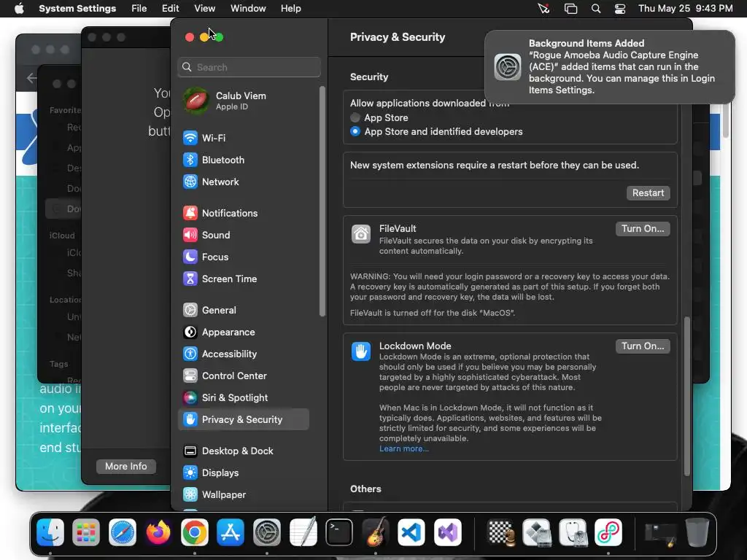Image resolution: width=747 pixels, height=560 pixels.
Task: Open Control Center in menu bar
Action: tap(620, 9)
